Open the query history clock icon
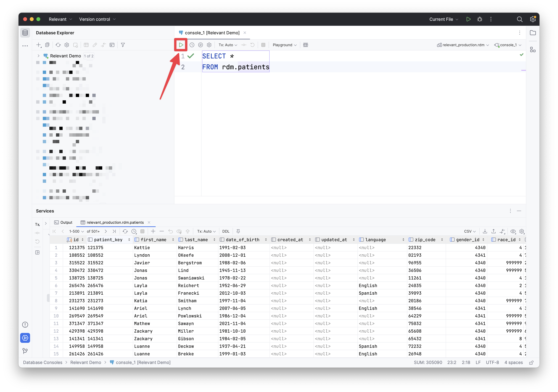Screen dimensions: 558x392 (192, 45)
